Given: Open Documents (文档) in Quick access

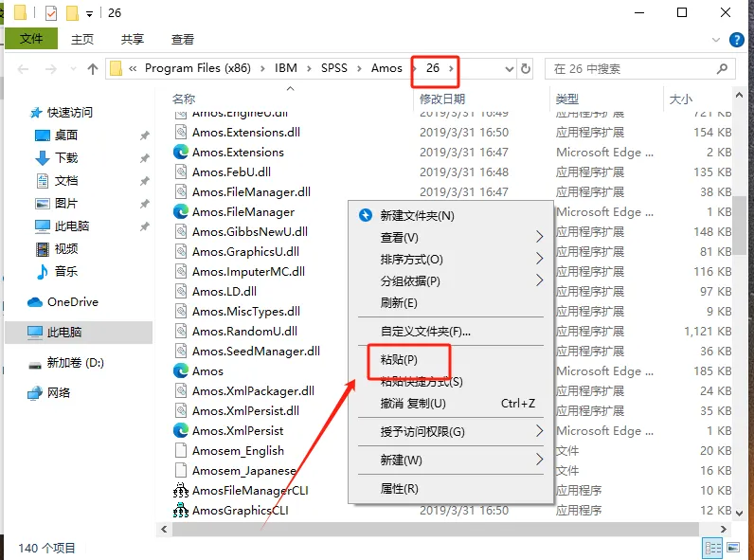Looking at the screenshot, I should tap(66, 181).
